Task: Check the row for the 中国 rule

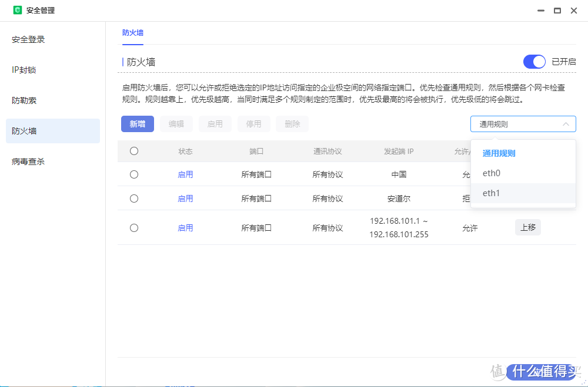Action: pyautogui.click(x=134, y=174)
